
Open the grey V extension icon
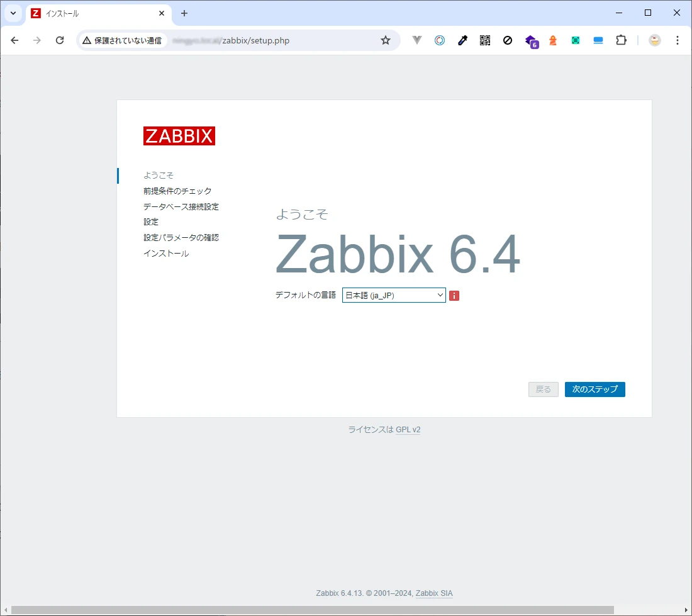(417, 40)
